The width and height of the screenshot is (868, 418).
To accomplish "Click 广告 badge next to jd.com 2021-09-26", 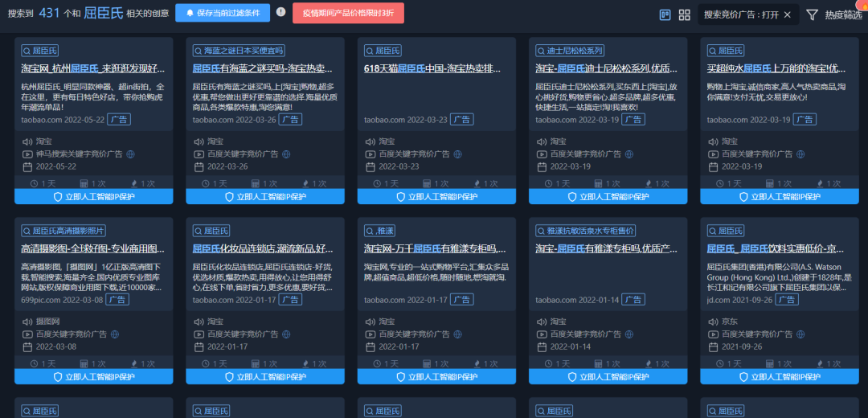I will point(787,300).
